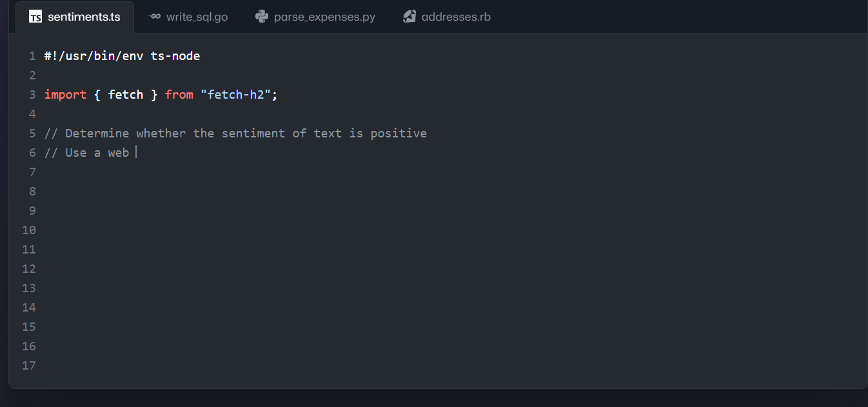The width and height of the screenshot is (868, 407).
Task: Click the "// Use a web" comment line
Action: pyautogui.click(x=86, y=153)
